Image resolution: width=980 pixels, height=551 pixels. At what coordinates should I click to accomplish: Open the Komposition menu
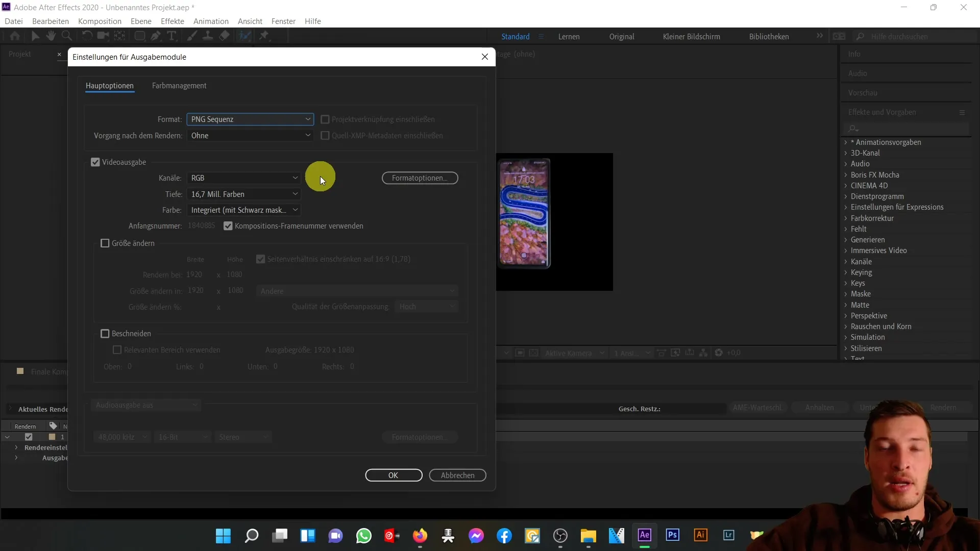100,21
